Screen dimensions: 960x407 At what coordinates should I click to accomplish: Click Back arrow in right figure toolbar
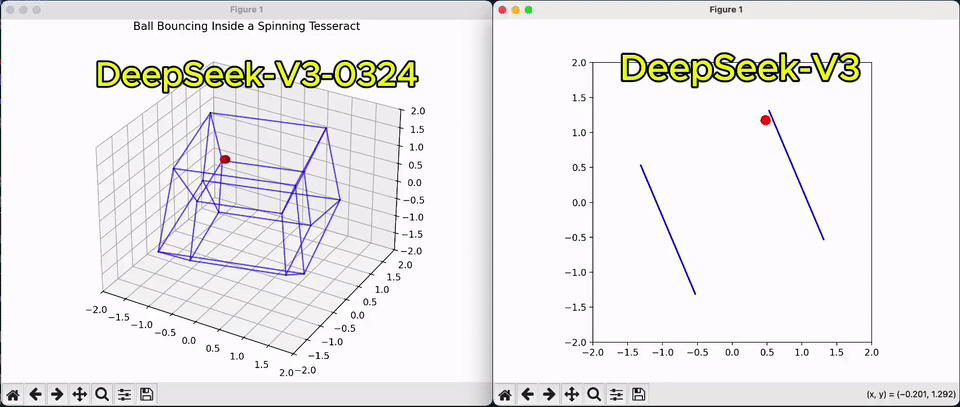click(x=527, y=394)
